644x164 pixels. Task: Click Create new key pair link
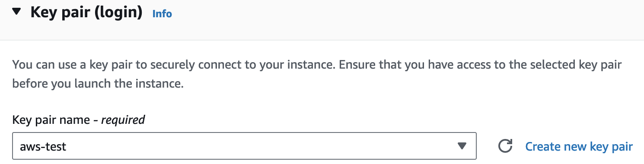[579, 147]
